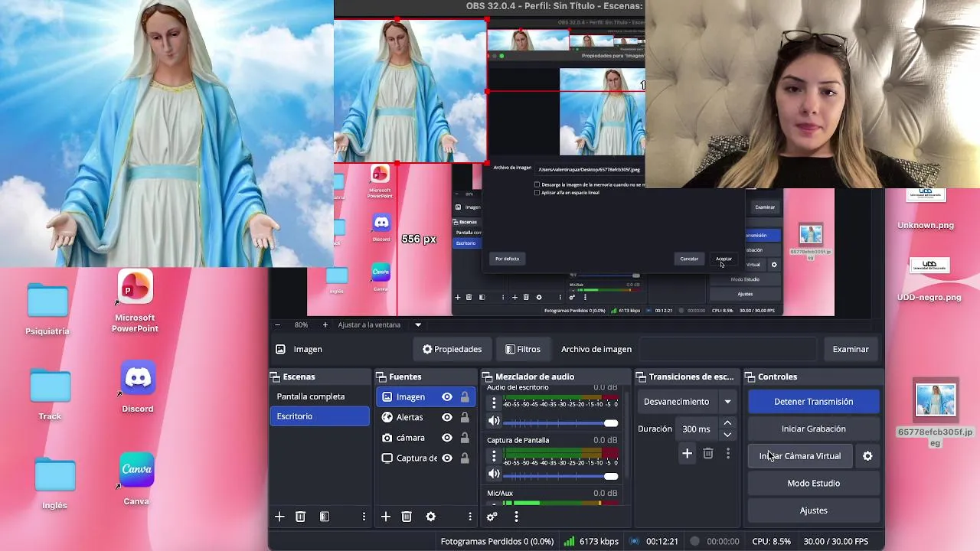Click the Captura de Pantalla volume slider
This screenshot has height=551, width=980.
(560, 476)
